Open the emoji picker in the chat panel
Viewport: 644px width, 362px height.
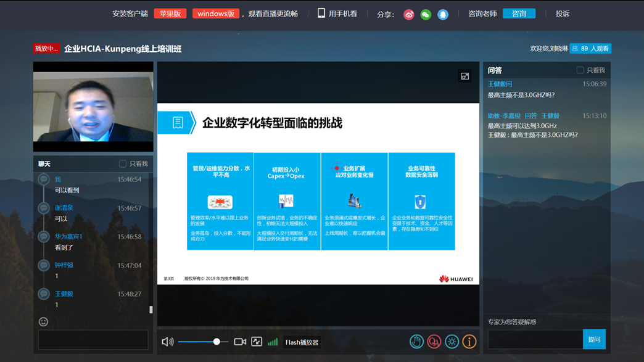(x=42, y=321)
